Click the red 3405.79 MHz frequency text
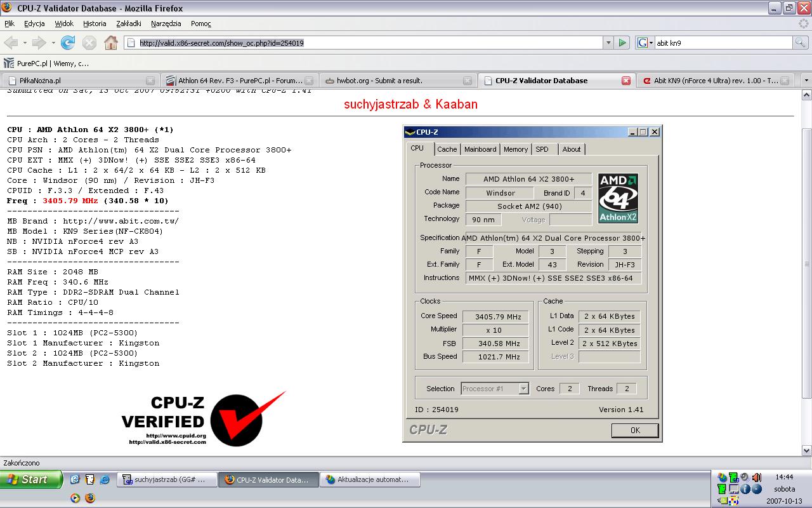 coord(70,201)
